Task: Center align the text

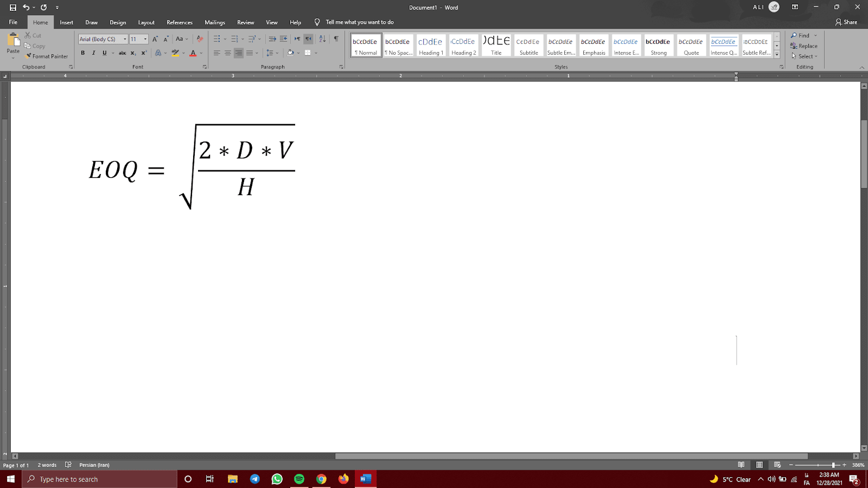Action: pos(228,53)
